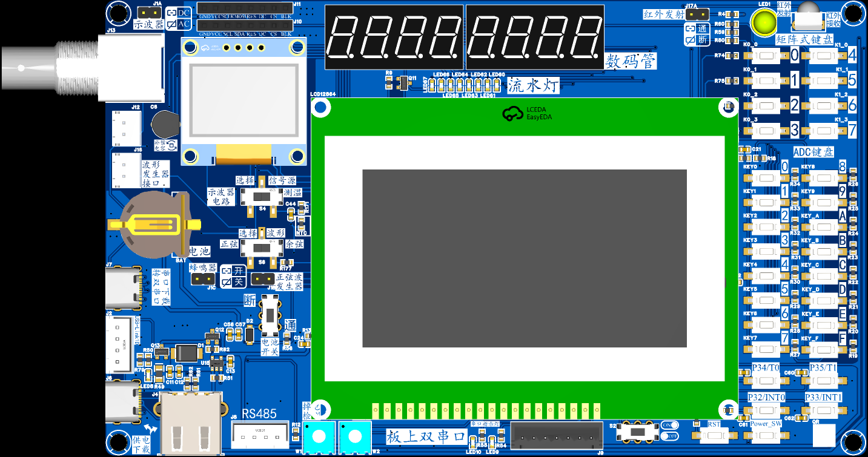Click the ADC键盘 label
868x457 pixels.
(x=813, y=152)
